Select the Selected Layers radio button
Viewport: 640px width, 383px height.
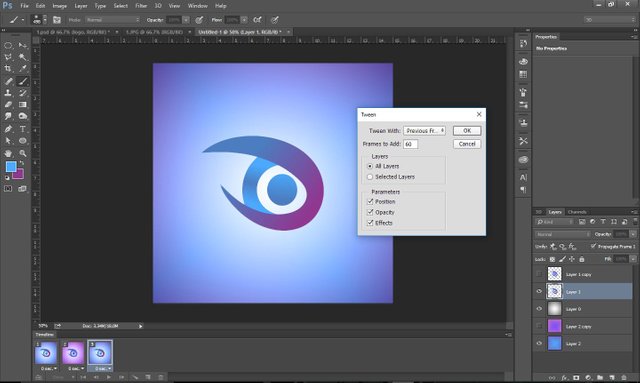370,177
